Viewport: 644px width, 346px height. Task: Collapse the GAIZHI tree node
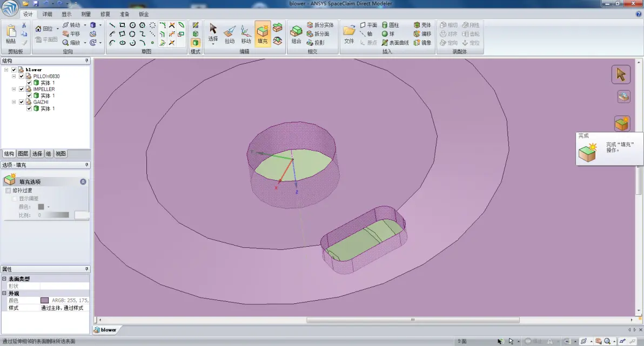[14, 102]
